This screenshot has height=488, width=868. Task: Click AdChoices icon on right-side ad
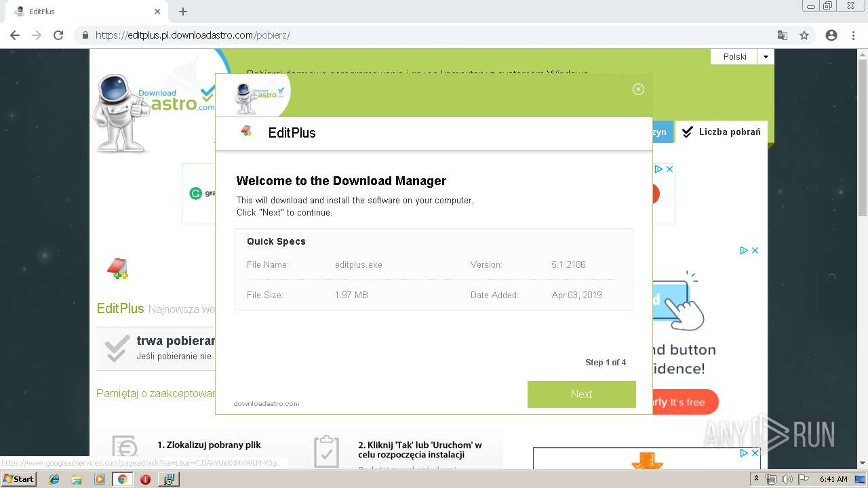pyautogui.click(x=744, y=250)
